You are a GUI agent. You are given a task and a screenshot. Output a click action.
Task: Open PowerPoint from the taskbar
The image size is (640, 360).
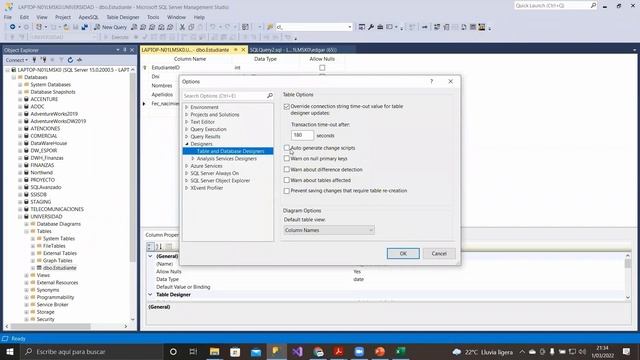380,351
